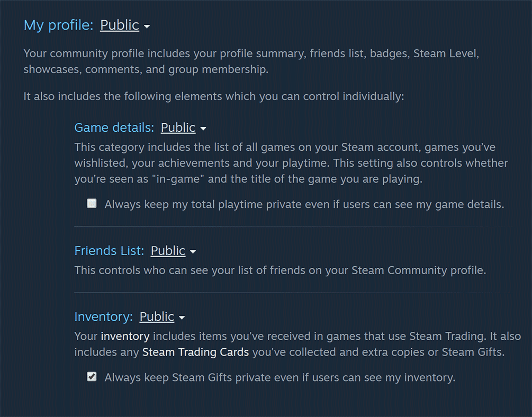Click the Game details section heading

point(113,128)
